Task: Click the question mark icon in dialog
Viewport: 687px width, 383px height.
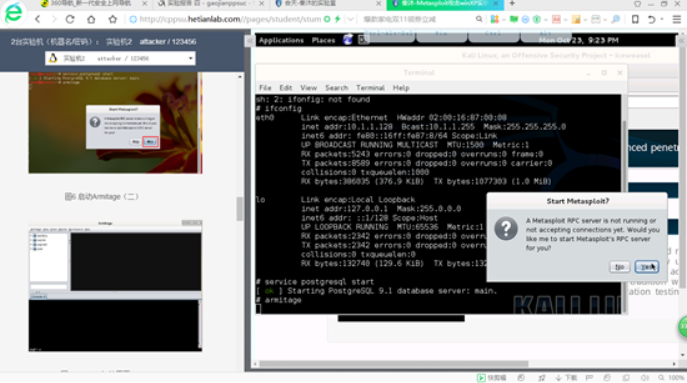Action: click(x=506, y=229)
